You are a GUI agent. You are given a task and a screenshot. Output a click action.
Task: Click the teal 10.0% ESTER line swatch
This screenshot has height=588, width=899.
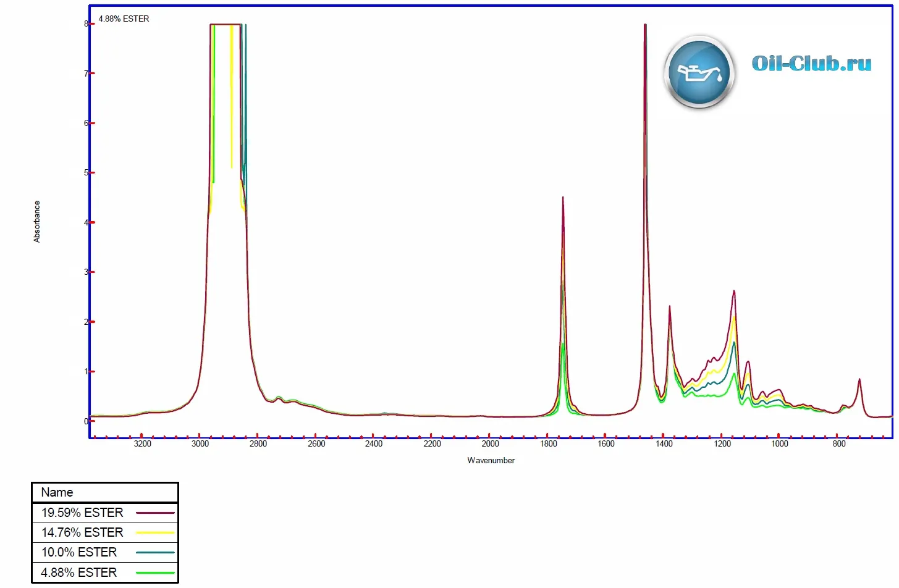point(155,552)
